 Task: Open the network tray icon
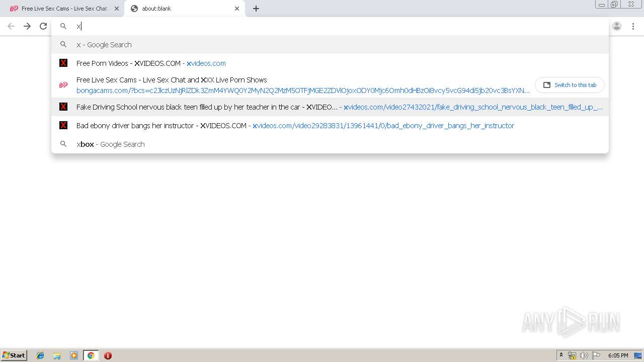click(572, 355)
